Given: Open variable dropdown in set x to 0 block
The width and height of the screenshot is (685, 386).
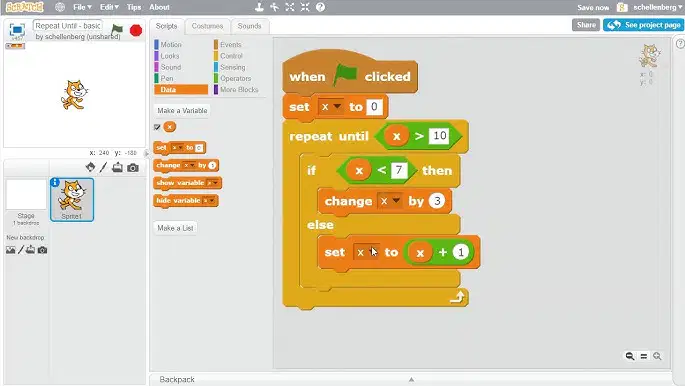Looking at the screenshot, I should (330, 107).
